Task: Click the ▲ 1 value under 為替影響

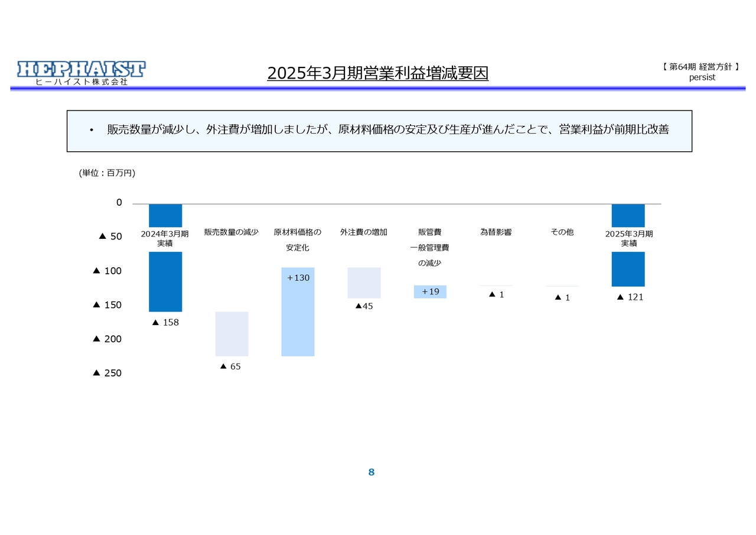Action: [497, 294]
